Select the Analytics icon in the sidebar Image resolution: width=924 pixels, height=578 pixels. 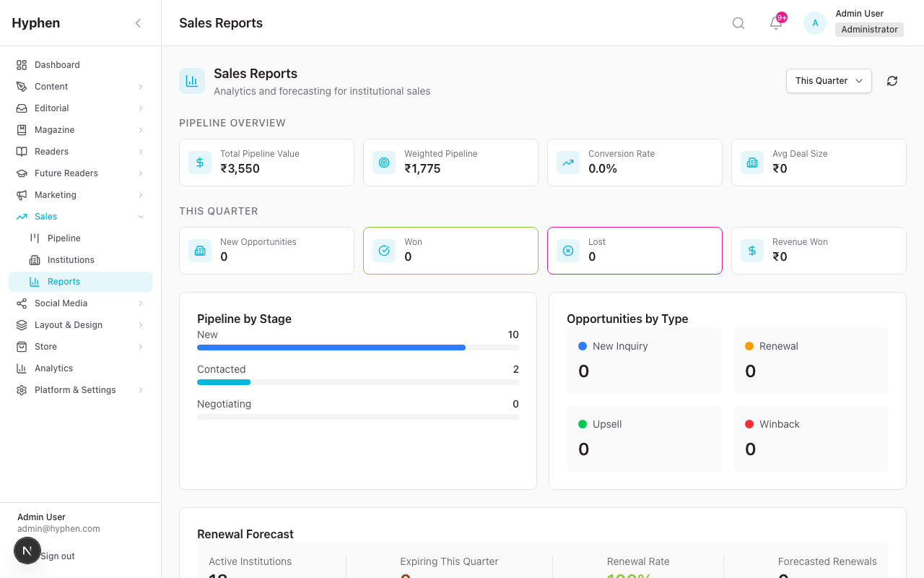pyautogui.click(x=22, y=368)
